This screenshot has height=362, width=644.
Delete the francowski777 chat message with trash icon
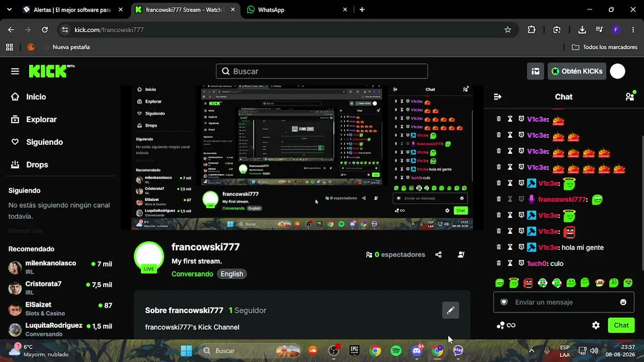[x=499, y=199]
